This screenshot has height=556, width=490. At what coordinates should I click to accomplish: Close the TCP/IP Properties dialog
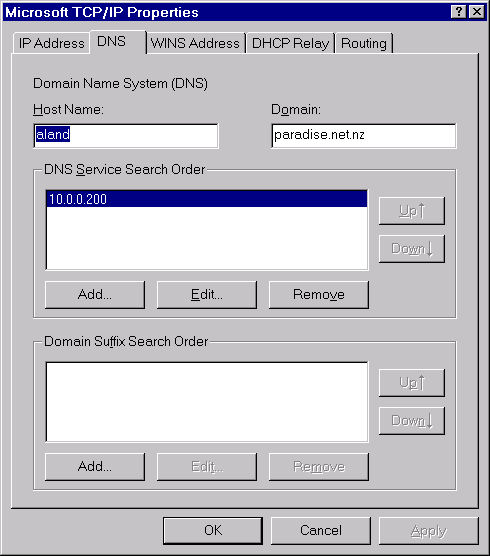(x=477, y=12)
